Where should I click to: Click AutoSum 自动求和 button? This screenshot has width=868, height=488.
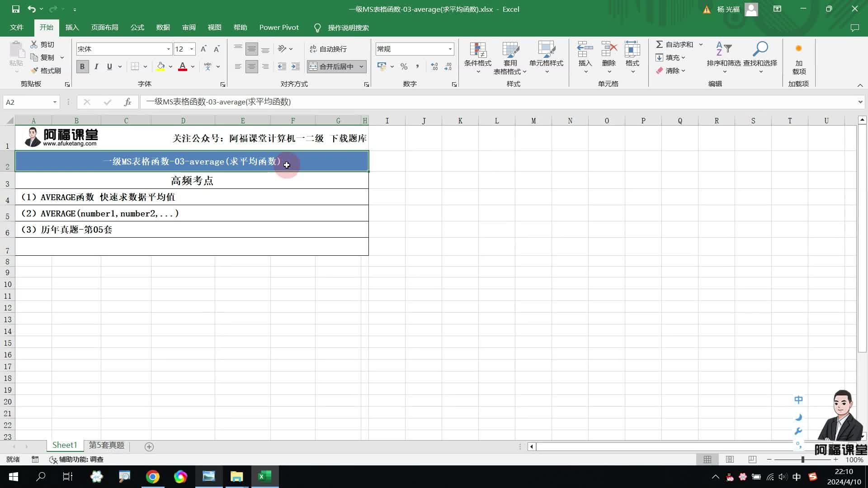click(x=674, y=44)
